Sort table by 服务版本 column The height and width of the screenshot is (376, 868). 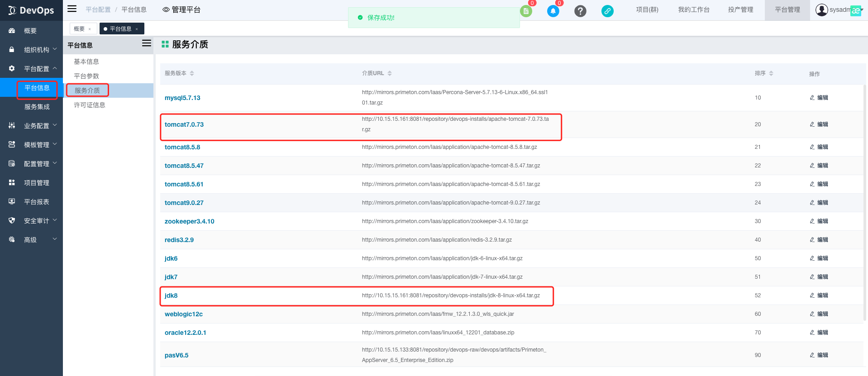click(192, 73)
